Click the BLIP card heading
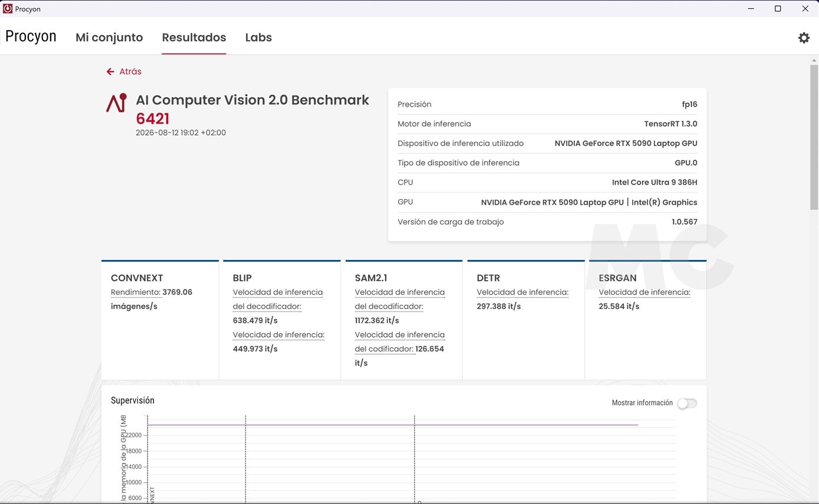 tap(242, 278)
